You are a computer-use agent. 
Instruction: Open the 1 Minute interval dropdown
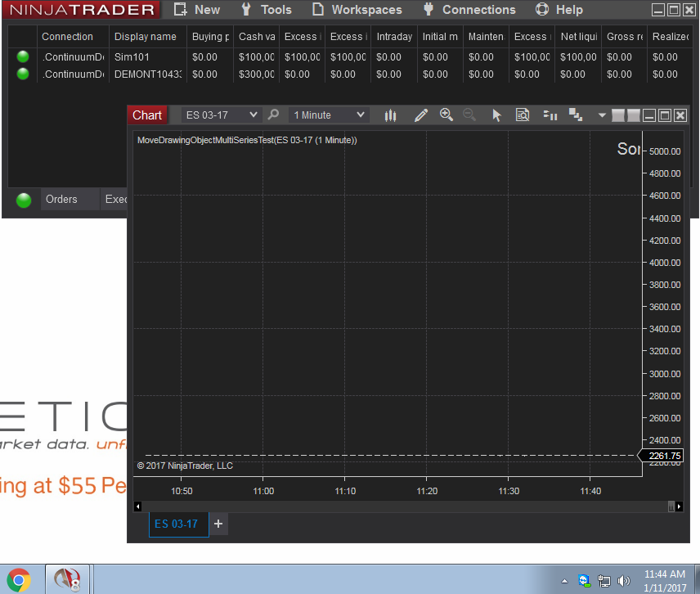(x=328, y=115)
